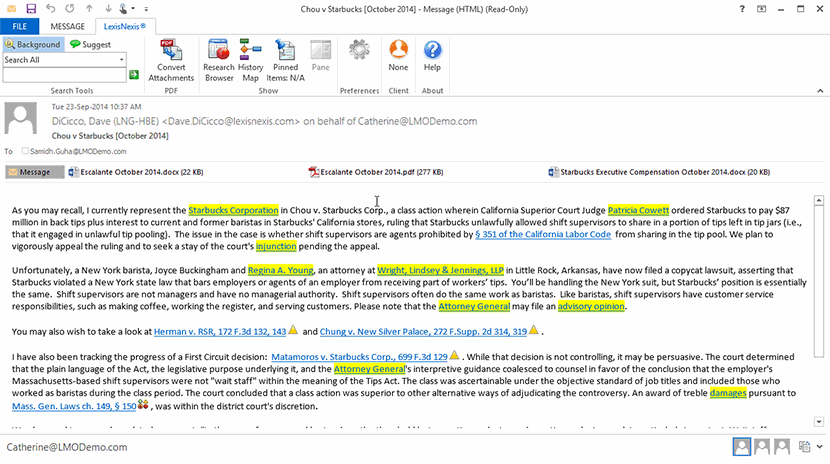This screenshot has height=464, width=830.
Task: Open the FILE tab
Action: click(20, 26)
